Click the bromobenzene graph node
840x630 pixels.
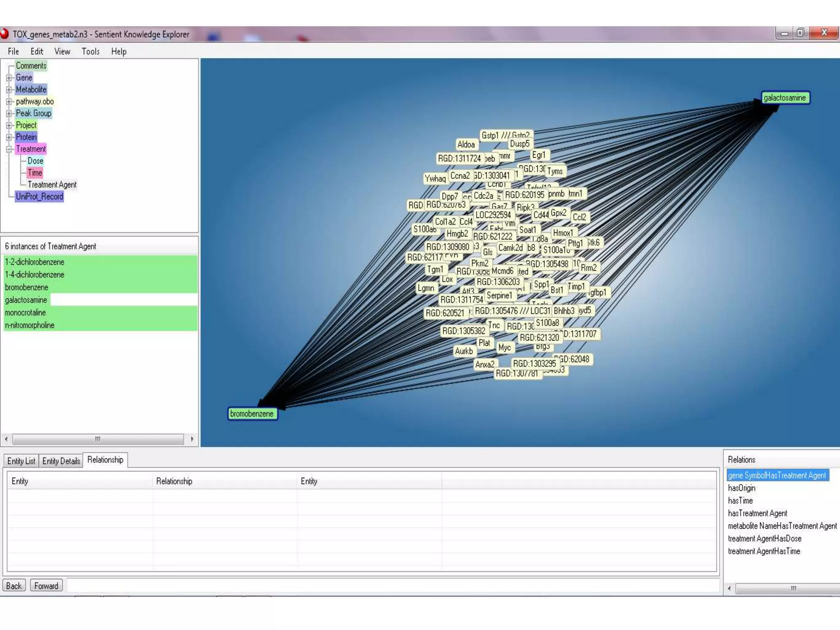[252, 413]
